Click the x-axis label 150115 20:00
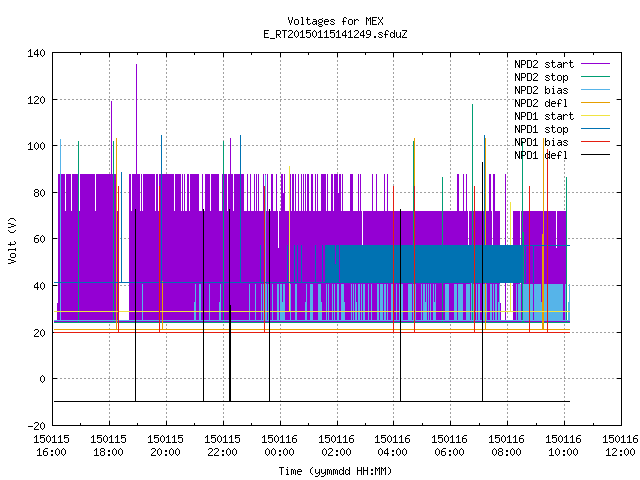640x480 pixels. 165,446
